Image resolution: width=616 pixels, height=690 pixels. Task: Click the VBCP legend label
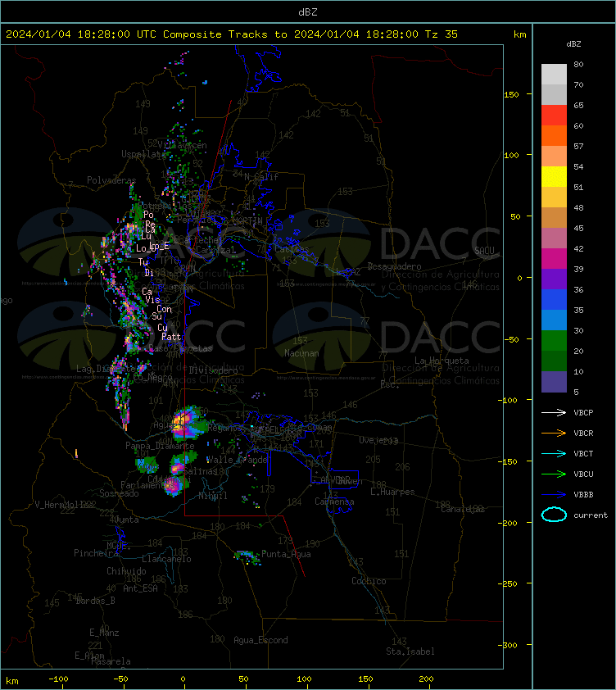click(x=583, y=412)
